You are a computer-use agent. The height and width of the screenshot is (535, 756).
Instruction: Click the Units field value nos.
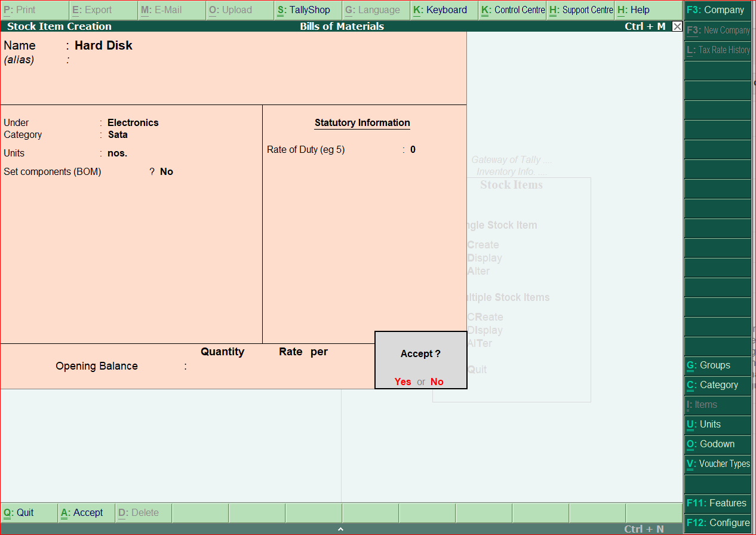(117, 153)
